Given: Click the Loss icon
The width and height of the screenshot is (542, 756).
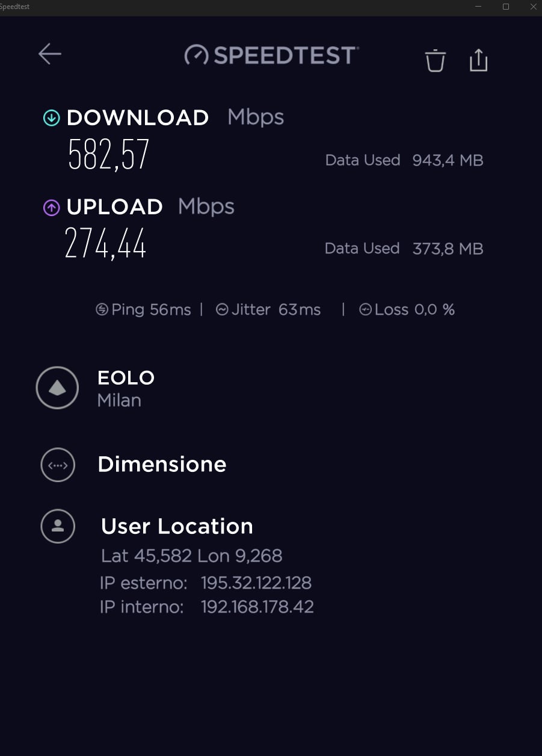Looking at the screenshot, I should coord(365,309).
